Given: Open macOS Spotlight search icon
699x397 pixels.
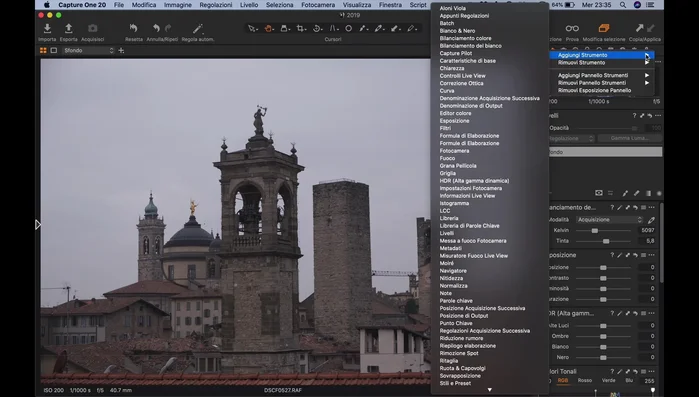Looking at the screenshot, I should click(x=623, y=5).
